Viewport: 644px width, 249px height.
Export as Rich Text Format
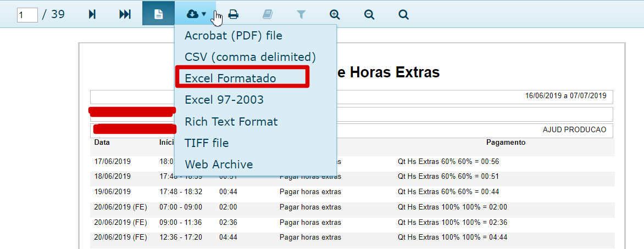tap(231, 121)
